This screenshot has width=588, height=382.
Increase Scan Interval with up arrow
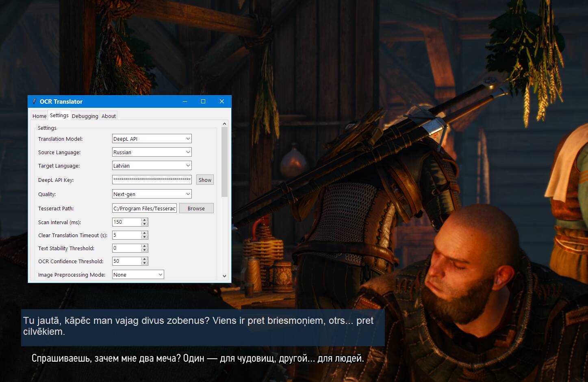click(x=144, y=220)
